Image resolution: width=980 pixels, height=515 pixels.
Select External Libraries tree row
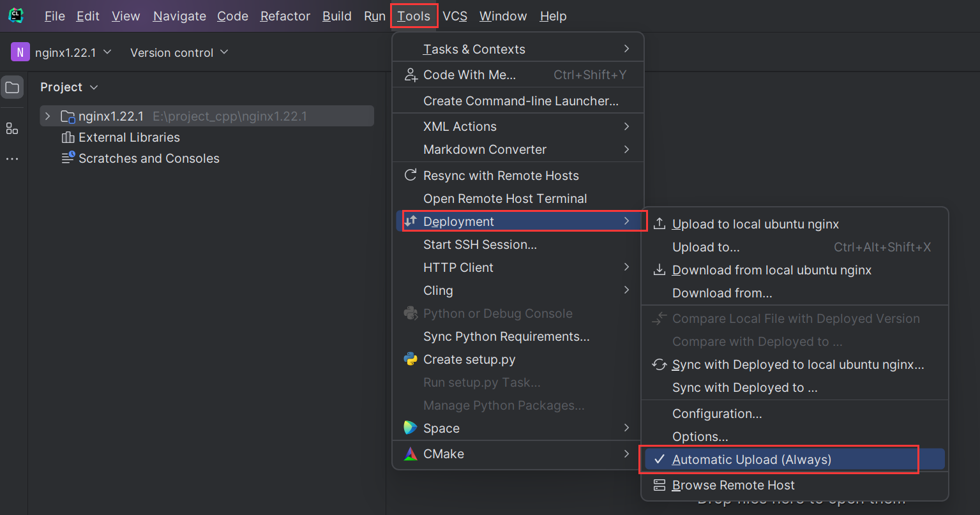(x=207, y=137)
